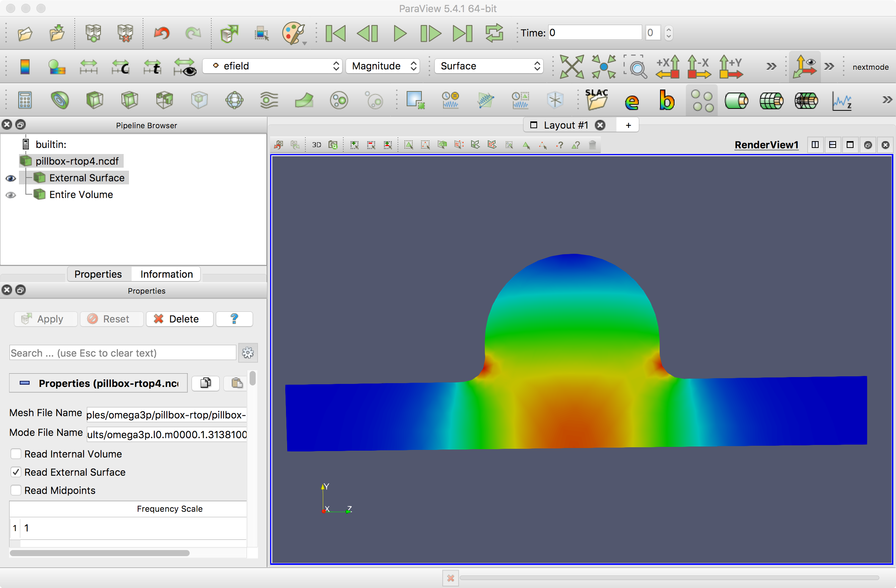Click Zoom to box magnifier icon
This screenshot has width=896, height=588.
pyautogui.click(x=635, y=66)
